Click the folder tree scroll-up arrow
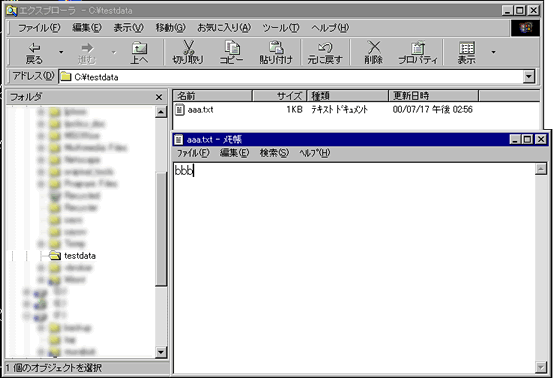 tap(161, 112)
